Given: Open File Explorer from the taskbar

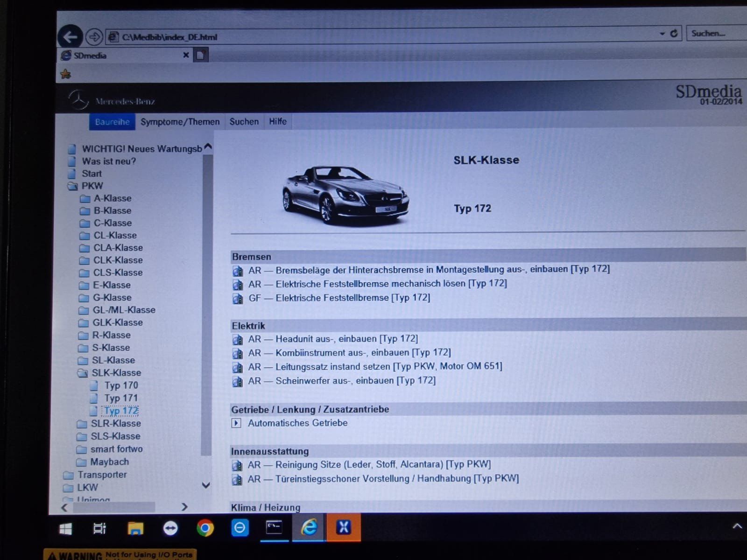Looking at the screenshot, I should (x=135, y=528).
